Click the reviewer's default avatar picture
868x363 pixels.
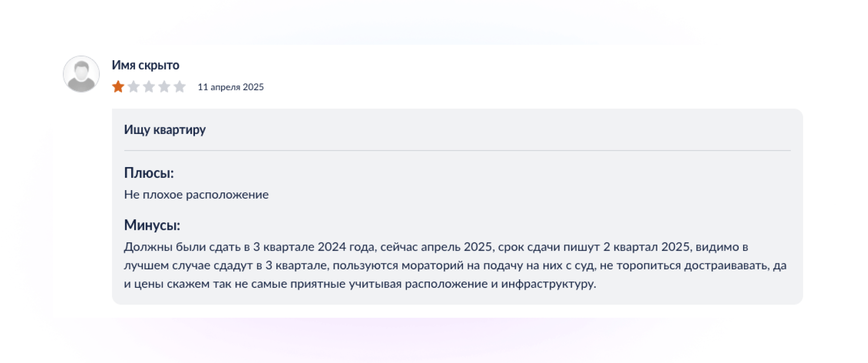[x=81, y=74]
